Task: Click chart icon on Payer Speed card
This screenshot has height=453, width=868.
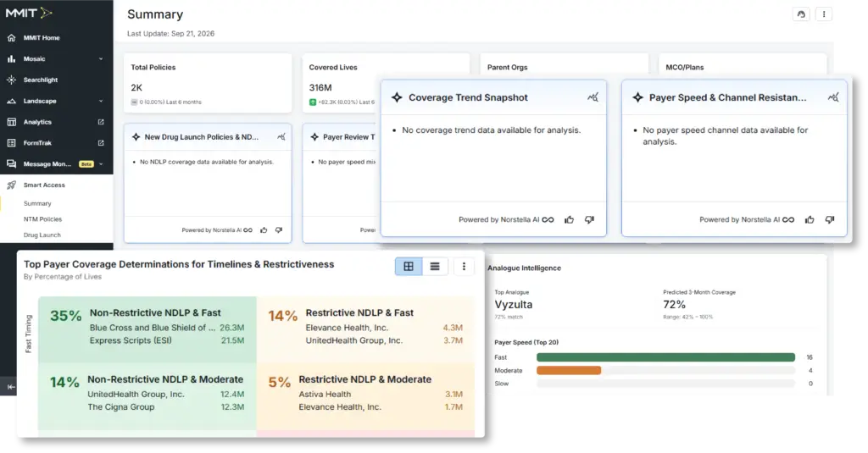Action: click(833, 97)
